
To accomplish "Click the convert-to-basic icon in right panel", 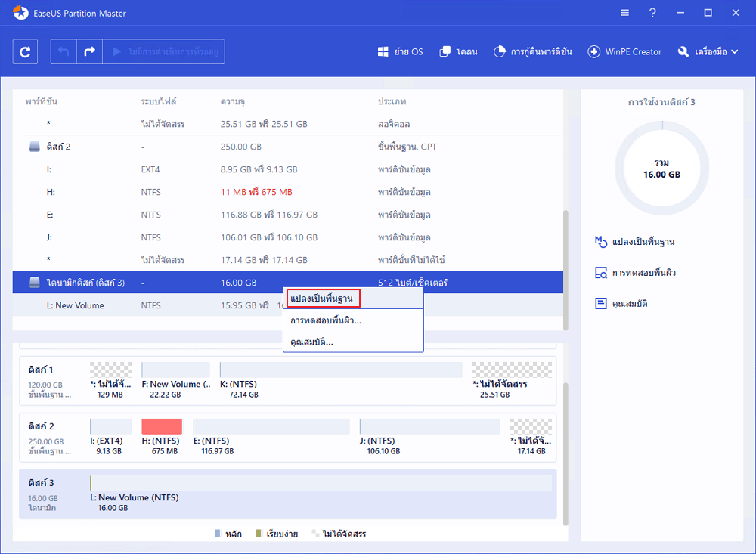I will (x=601, y=242).
